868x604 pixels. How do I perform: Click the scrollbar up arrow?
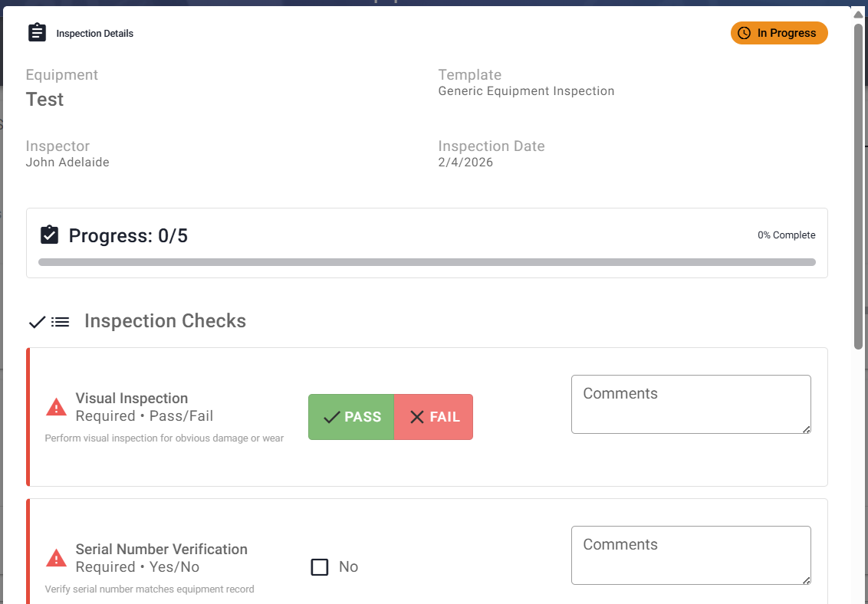click(x=858, y=13)
